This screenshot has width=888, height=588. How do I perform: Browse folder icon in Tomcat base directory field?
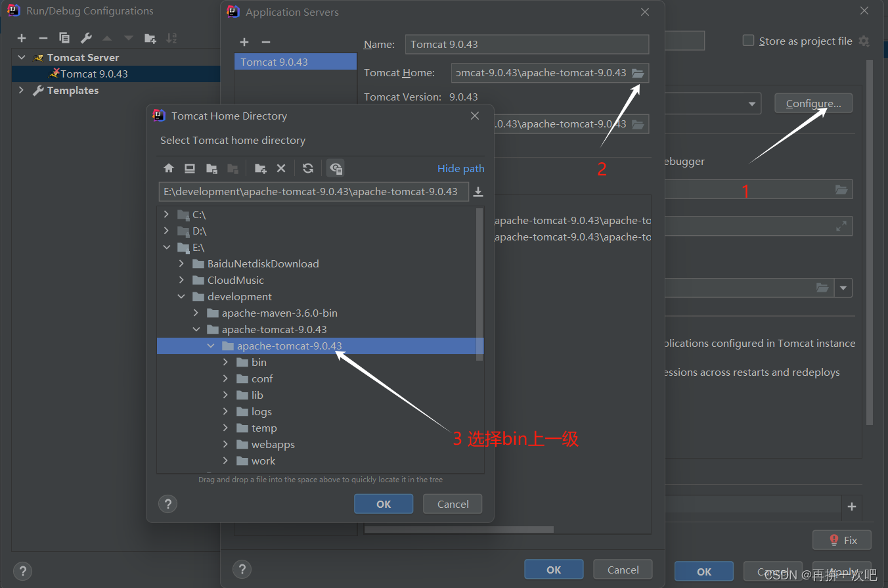pos(638,124)
